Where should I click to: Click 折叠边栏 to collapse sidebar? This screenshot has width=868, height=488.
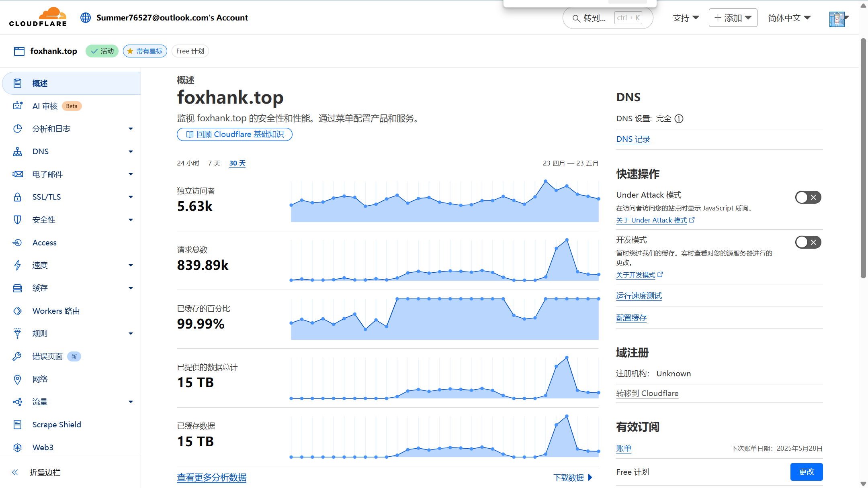45,472
